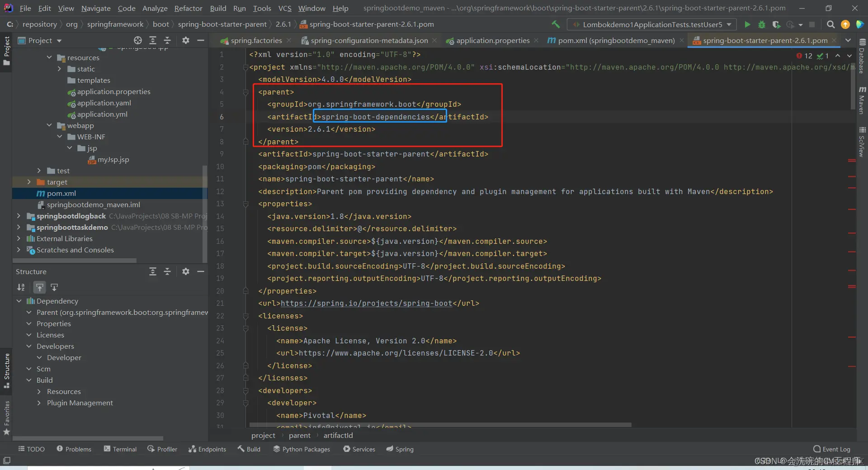
Task: Click the IDE update arrow icon
Action: click(x=845, y=24)
